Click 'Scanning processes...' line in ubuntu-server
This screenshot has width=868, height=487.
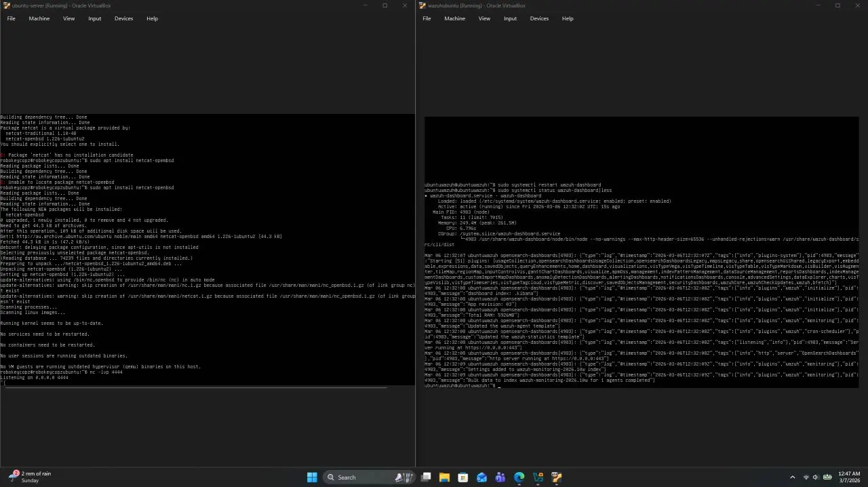[28, 307]
